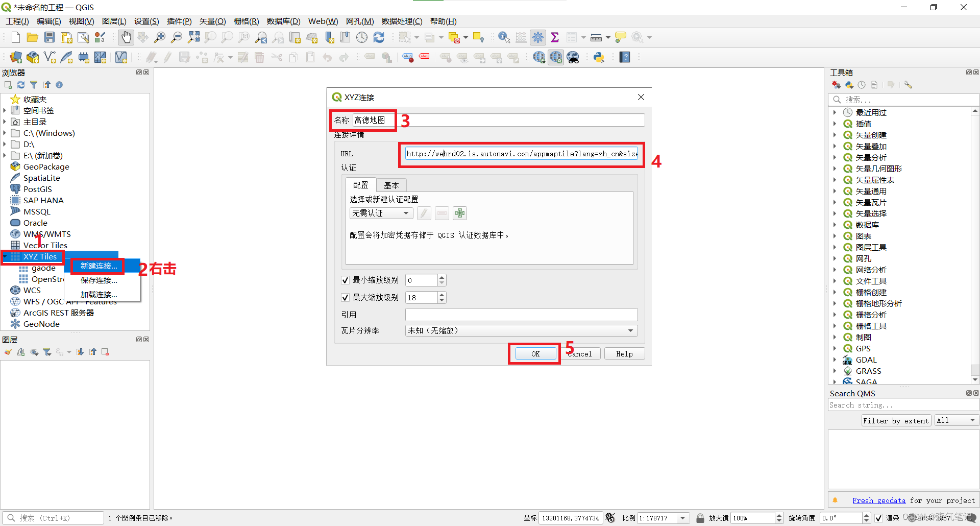
Task: Decrease the minimum zoom level spinner
Action: coord(442,283)
